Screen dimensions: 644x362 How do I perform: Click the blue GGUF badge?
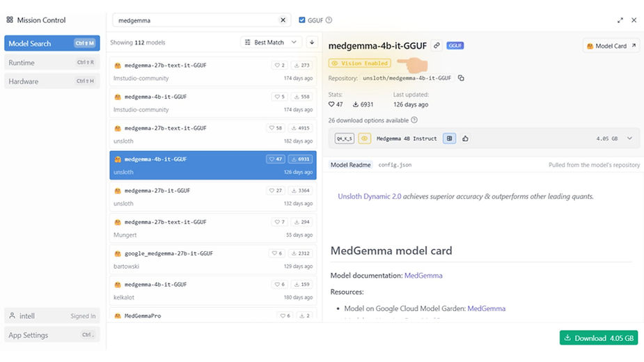pos(455,46)
